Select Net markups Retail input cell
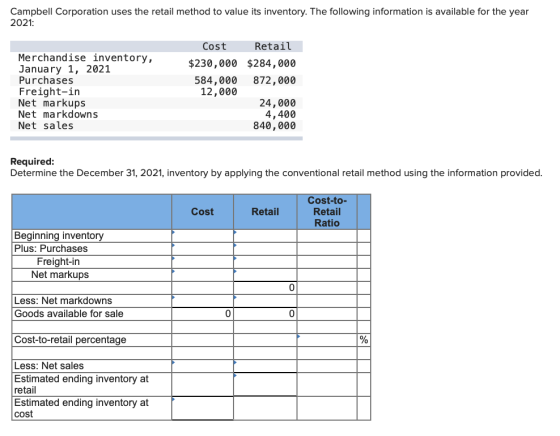The height and width of the screenshot is (436, 560). click(x=265, y=275)
